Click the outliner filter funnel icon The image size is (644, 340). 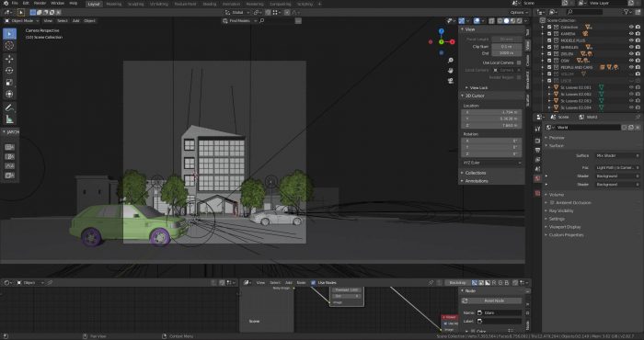pos(627,12)
